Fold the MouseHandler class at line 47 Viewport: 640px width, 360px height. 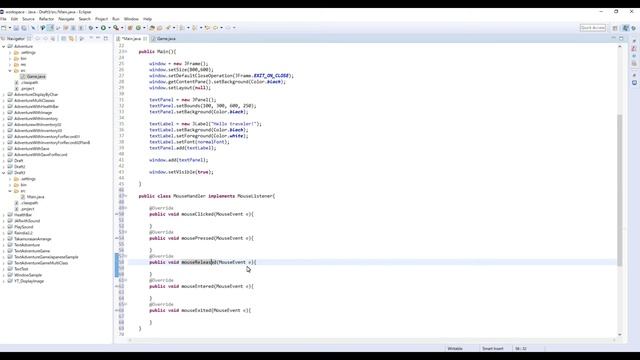point(126,196)
